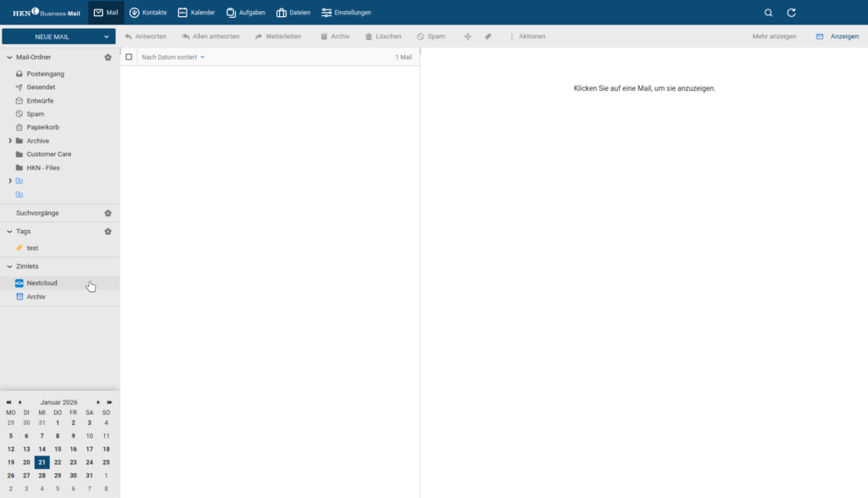Click the Spam toolbar icon

421,36
